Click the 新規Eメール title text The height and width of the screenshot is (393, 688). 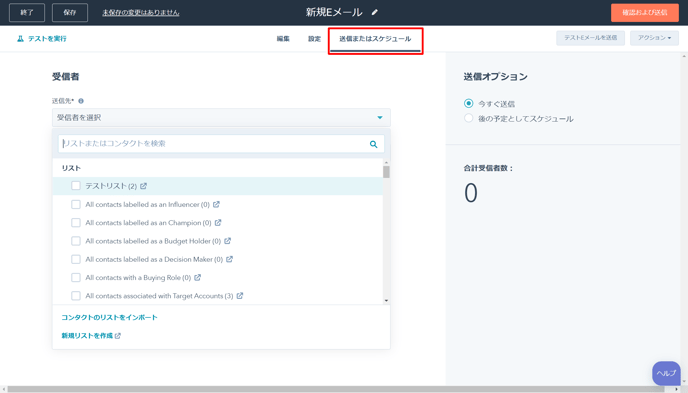point(334,12)
